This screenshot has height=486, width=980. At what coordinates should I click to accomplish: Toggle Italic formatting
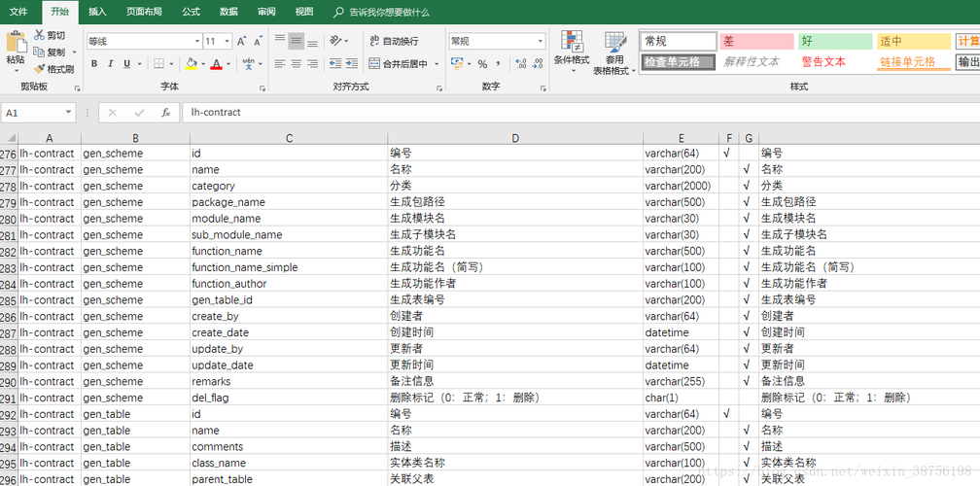click(110, 64)
